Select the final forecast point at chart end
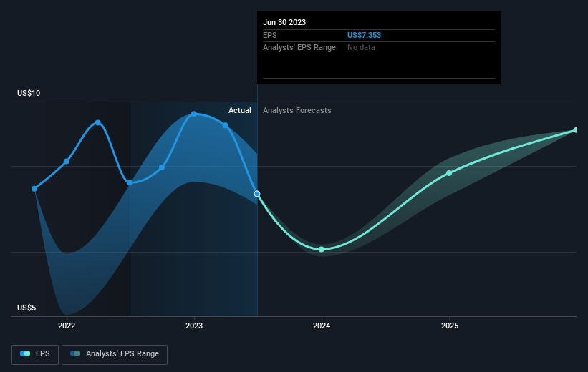This screenshot has height=372, width=588. coord(576,130)
